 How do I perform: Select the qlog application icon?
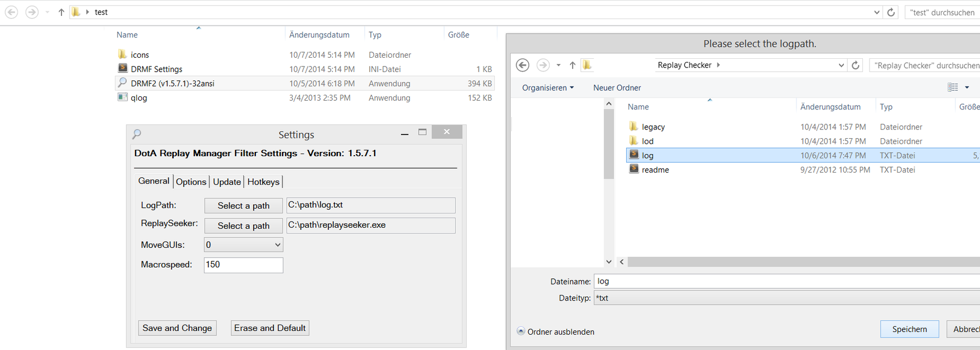click(122, 97)
